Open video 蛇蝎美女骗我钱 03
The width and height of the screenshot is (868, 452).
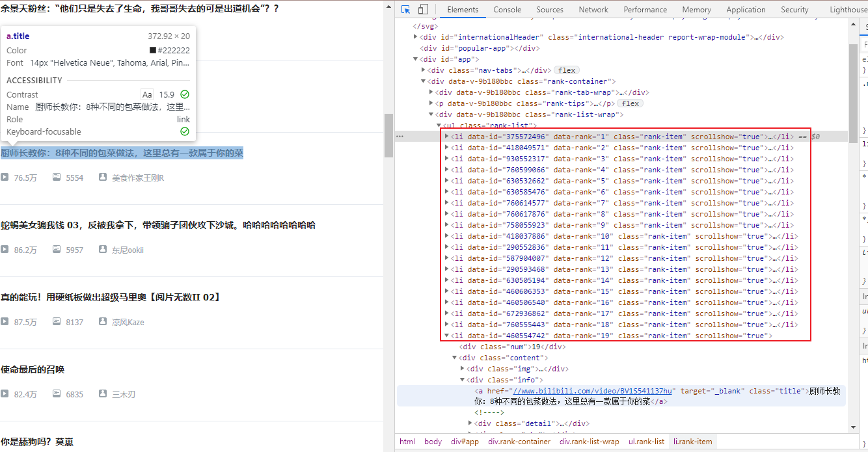click(158, 225)
